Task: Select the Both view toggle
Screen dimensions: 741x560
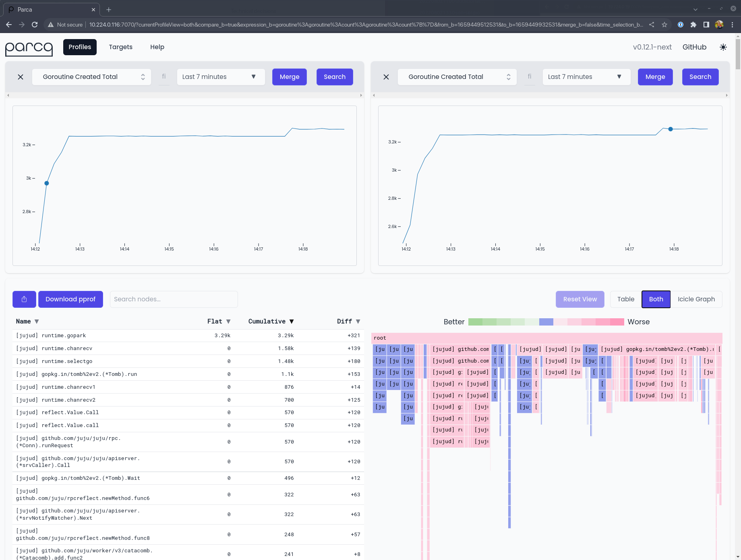Action: [x=656, y=299]
